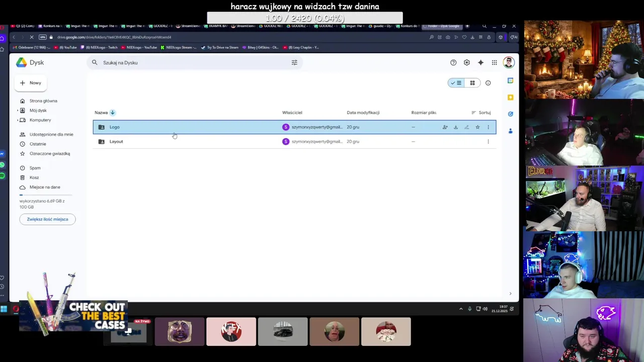Screen dimensions: 644x362
Task: Open Google Keep in the right side panel
Action: point(510,97)
